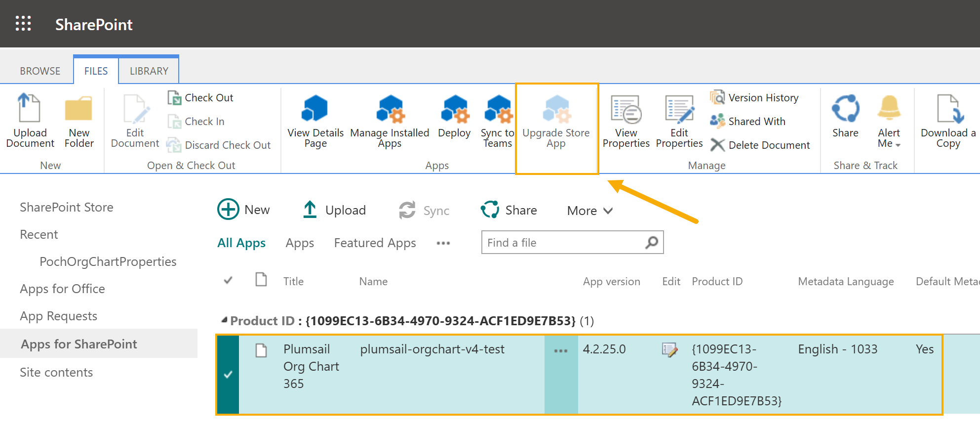Click the 4.2.25.0 version cell
This screenshot has width=980, height=430.
604,349
